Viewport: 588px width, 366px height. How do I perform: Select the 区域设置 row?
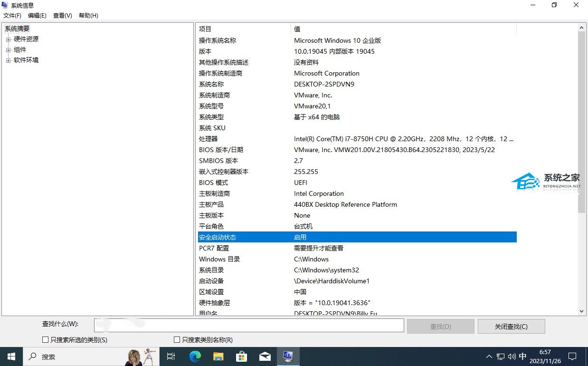pyautogui.click(x=357, y=292)
